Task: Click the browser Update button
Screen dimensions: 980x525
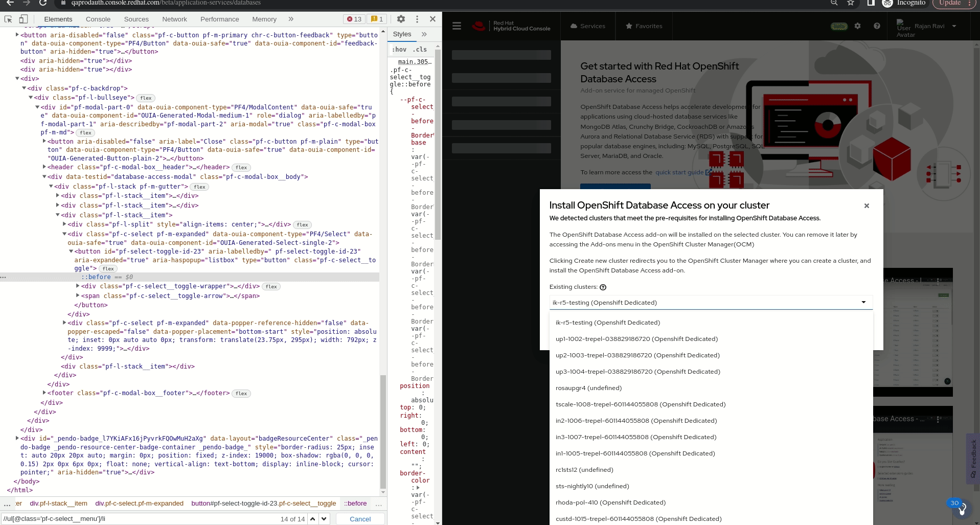Action: pyautogui.click(x=953, y=3)
